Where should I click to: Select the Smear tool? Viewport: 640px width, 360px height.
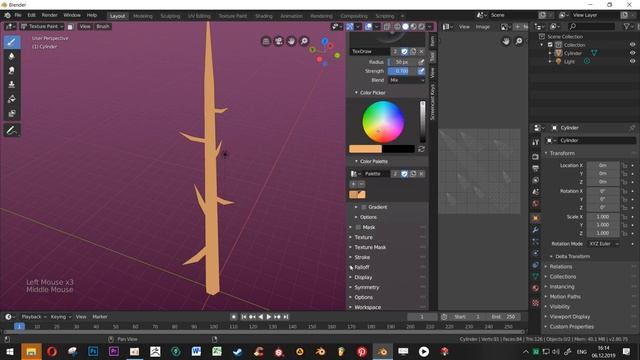click(12, 71)
